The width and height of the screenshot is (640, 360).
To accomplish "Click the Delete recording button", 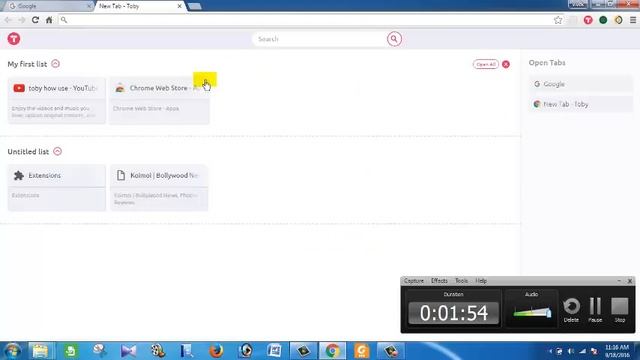I will [571, 310].
